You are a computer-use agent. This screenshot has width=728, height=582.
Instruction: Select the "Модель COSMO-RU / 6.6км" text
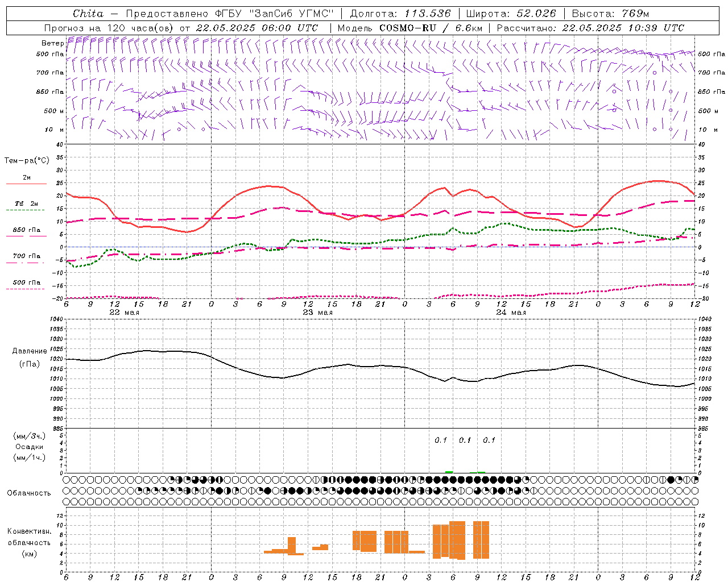pyautogui.click(x=410, y=28)
